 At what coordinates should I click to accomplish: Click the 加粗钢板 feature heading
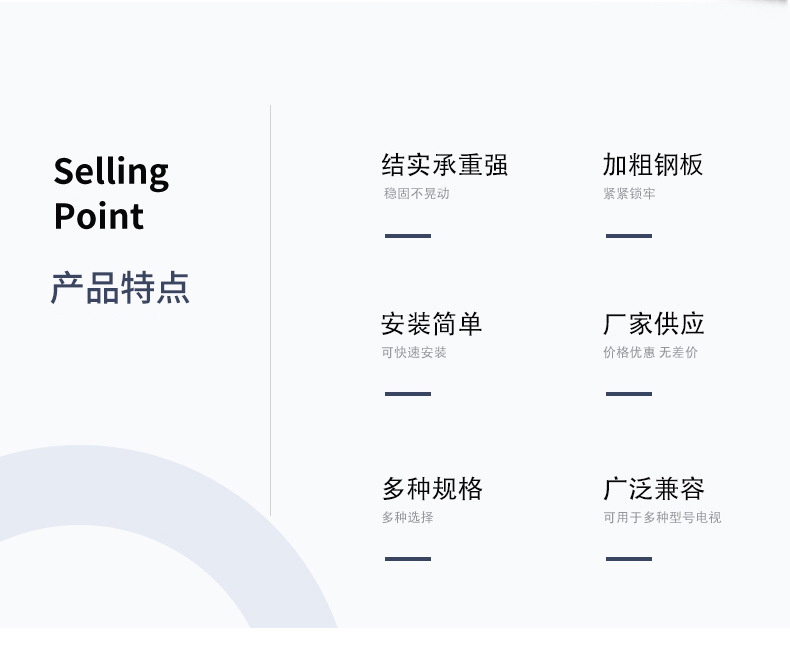[653, 165]
